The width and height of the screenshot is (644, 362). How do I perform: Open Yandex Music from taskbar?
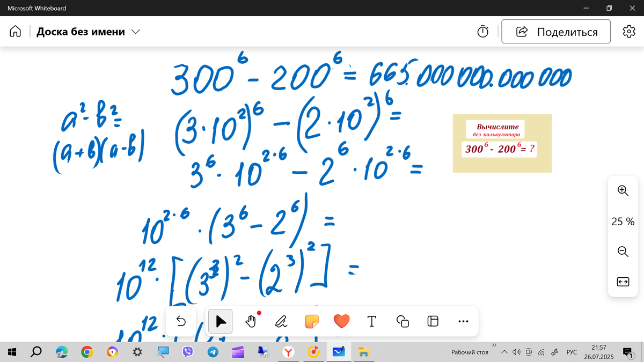coord(314,352)
